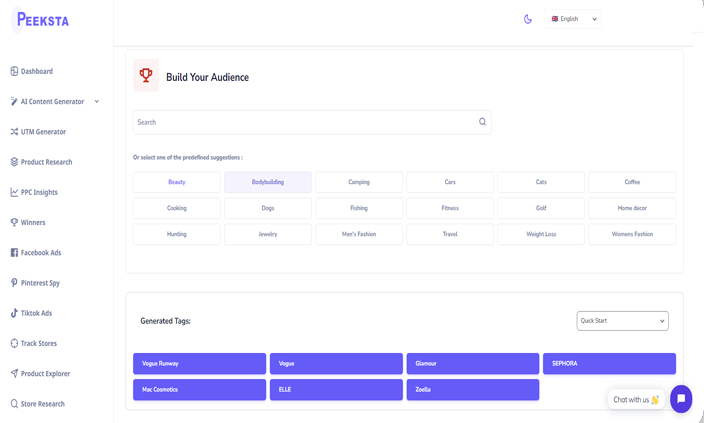This screenshot has height=423, width=704.
Task: Choose the Fitness suggestion
Action: (x=450, y=208)
